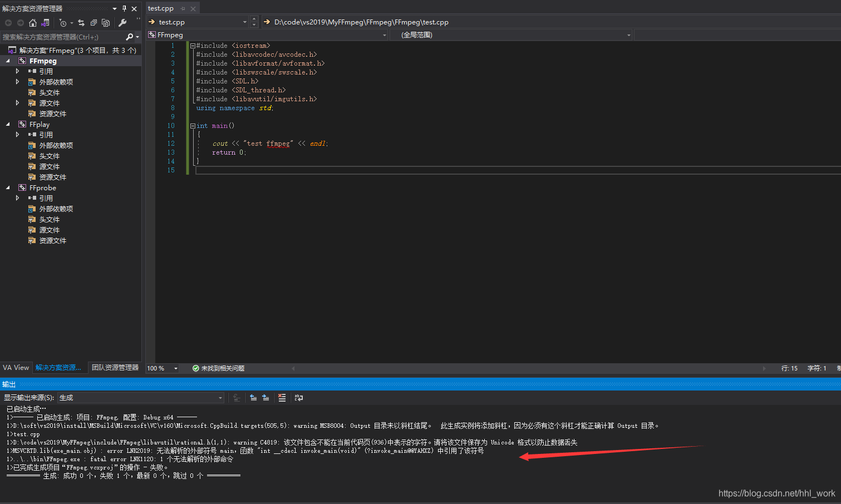841x504 pixels.
Task: Click go to next message icon in Output
Action: click(x=265, y=398)
